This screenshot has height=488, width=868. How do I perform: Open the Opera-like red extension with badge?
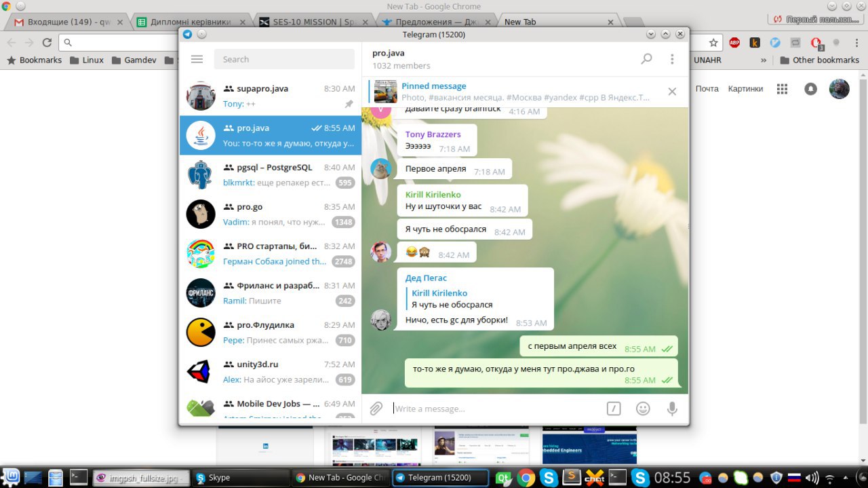tap(816, 43)
